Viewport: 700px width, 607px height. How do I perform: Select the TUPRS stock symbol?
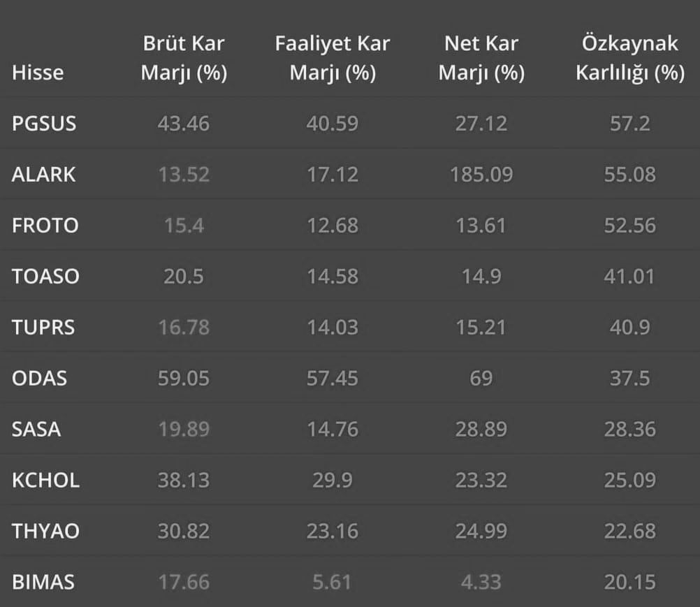(43, 327)
